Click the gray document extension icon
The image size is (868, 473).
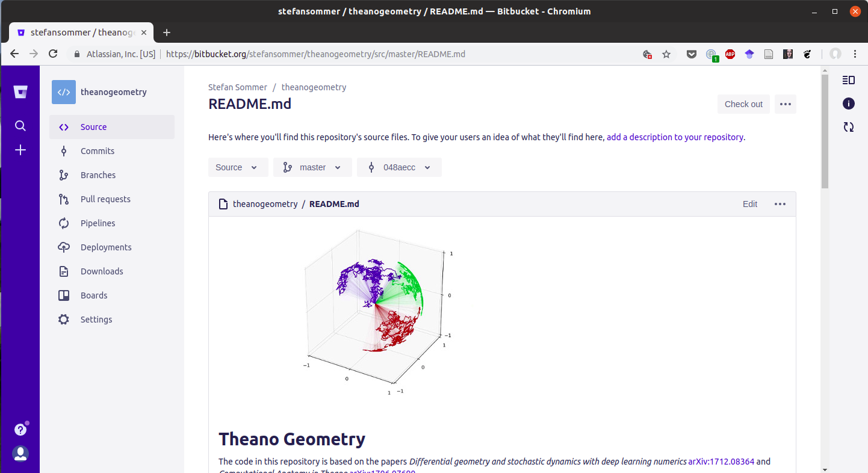click(769, 54)
